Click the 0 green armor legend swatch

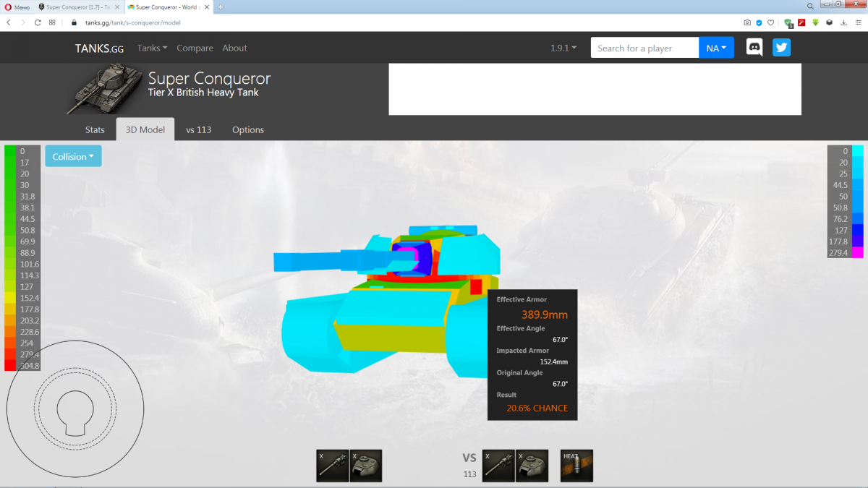pos(10,151)
